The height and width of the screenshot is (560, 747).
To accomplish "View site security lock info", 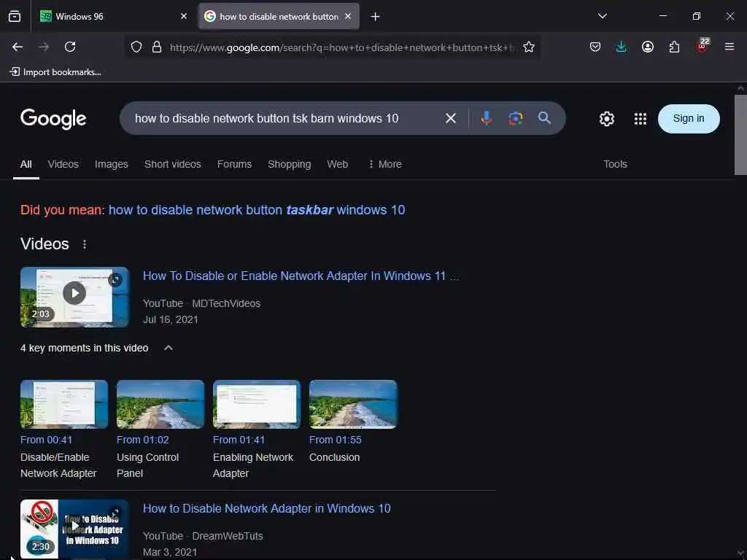I will point(157,47).
